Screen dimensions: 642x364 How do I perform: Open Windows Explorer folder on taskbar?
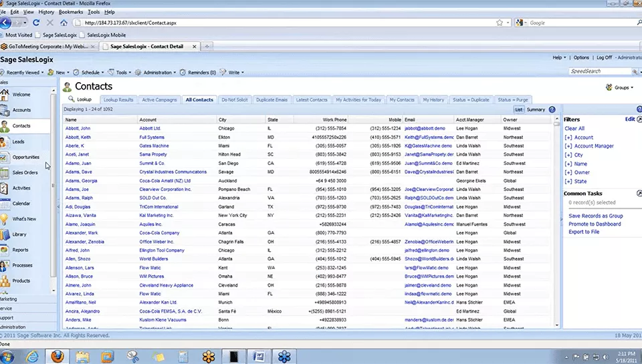82,357
